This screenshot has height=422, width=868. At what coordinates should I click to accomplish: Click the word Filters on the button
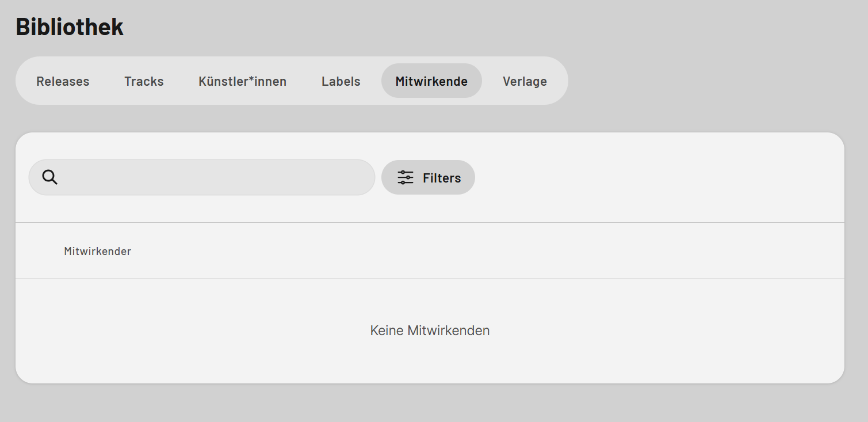[x=442, y=178]
